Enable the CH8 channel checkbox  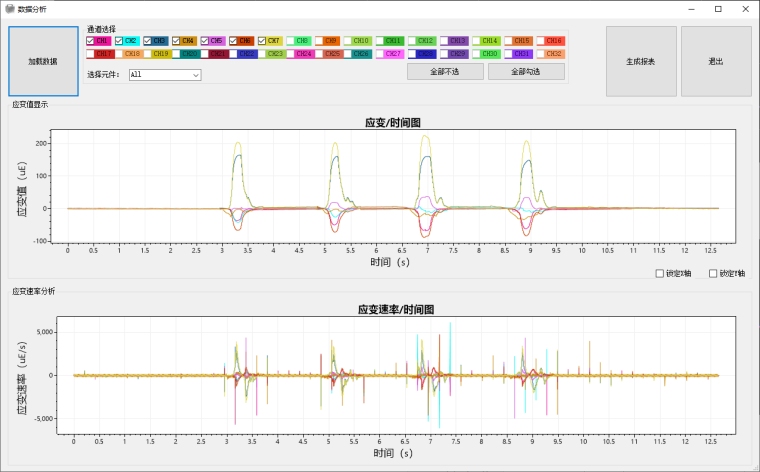pyautogui.click(x=290, y=41)
